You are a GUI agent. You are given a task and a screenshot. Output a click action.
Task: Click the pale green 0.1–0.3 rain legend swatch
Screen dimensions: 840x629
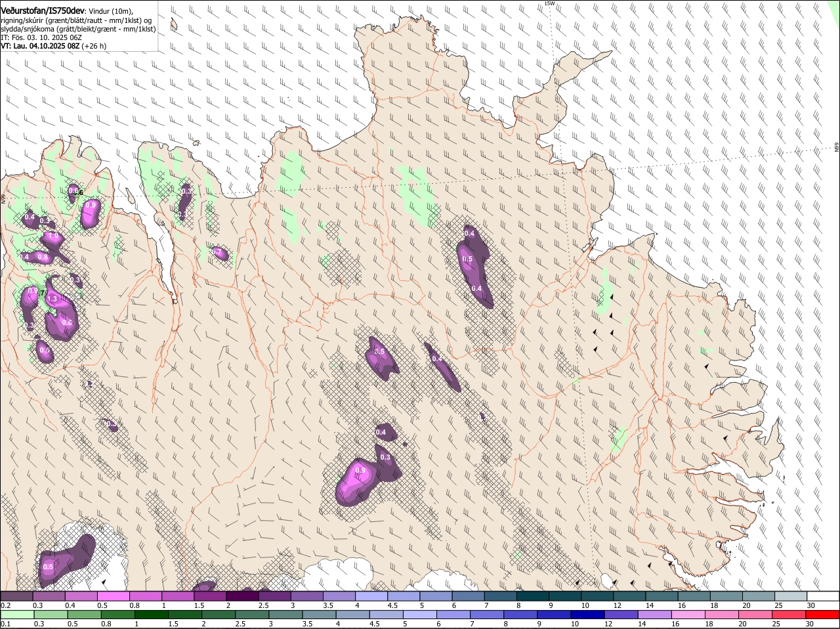click(16, 615)
